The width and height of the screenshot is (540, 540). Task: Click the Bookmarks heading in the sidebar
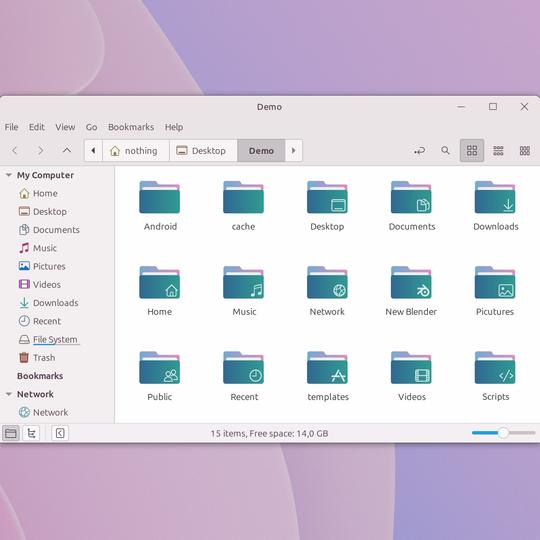(40, 376)
